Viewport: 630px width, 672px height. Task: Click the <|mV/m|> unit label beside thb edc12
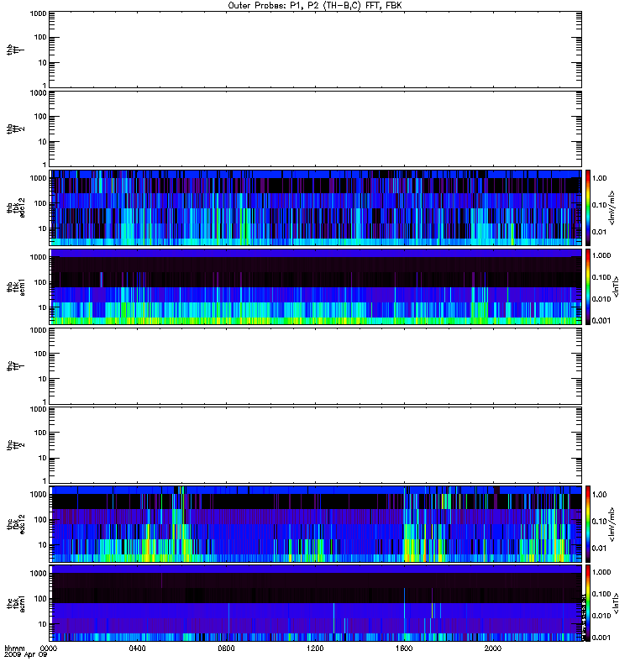click(612, 207)
